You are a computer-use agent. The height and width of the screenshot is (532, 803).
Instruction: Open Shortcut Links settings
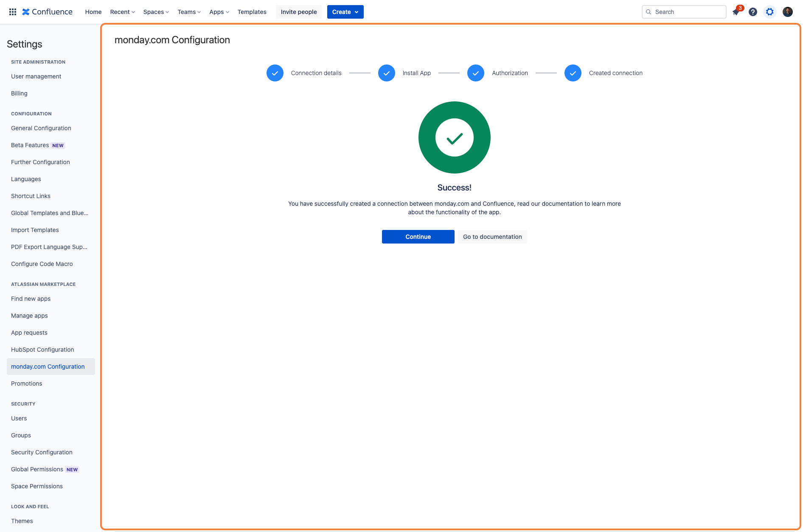(x=51, y=196)
